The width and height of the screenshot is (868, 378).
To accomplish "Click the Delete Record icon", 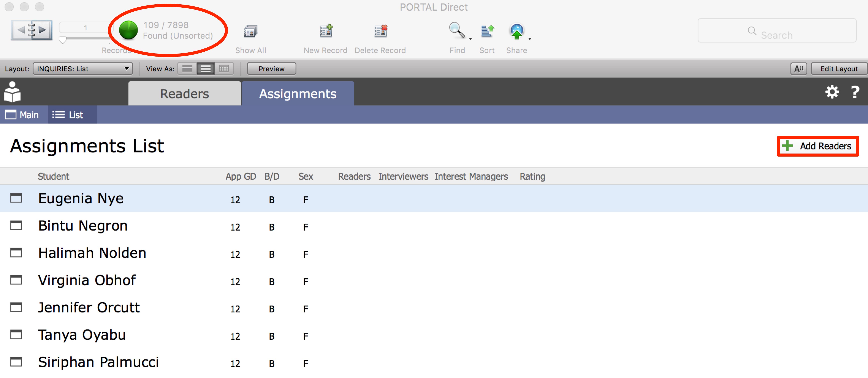I will pyautogui.click(x=380, y=31).
